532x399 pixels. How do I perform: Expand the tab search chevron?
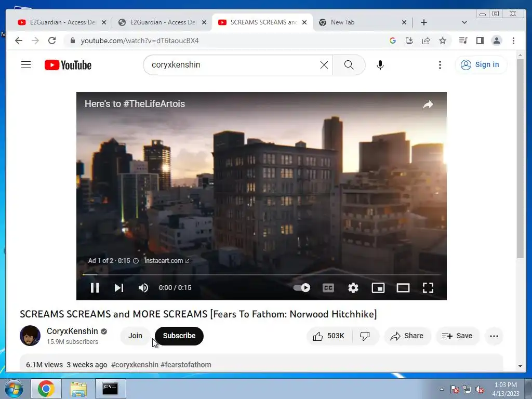point(464,22)
